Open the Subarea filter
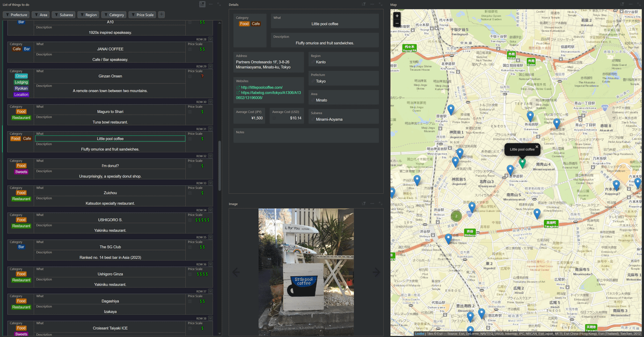 coord(64,15)
